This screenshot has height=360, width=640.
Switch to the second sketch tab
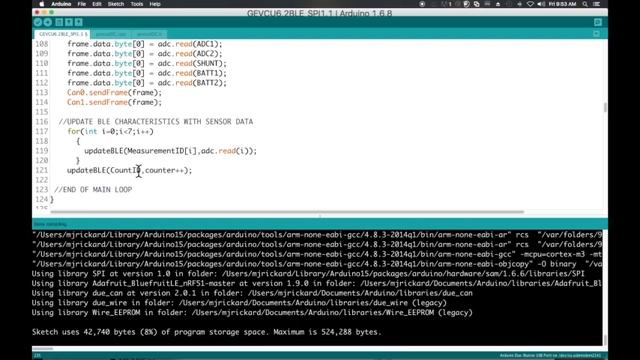pyautogui.click(x=111, y=34)
